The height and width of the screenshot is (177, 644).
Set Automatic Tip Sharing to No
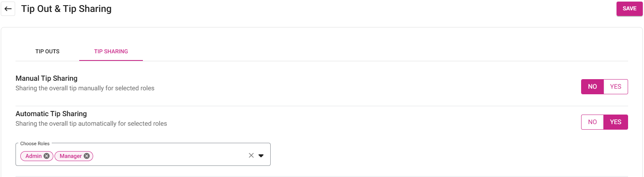tap(592, 122)
